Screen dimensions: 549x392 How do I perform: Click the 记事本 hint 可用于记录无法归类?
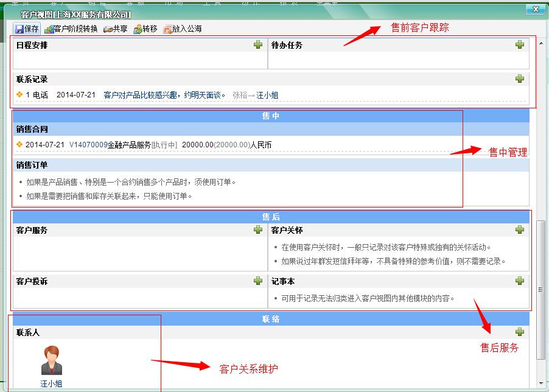coord(368,298)
